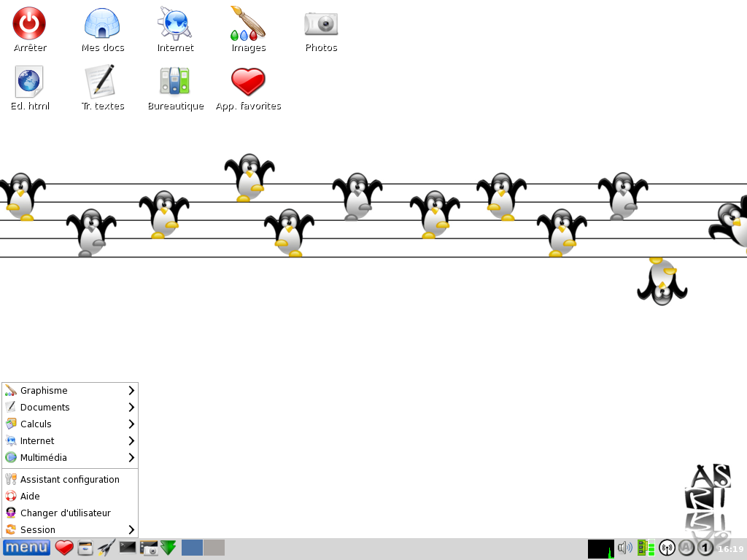Click the round 'A' indicator in tray

coord(686,548)
